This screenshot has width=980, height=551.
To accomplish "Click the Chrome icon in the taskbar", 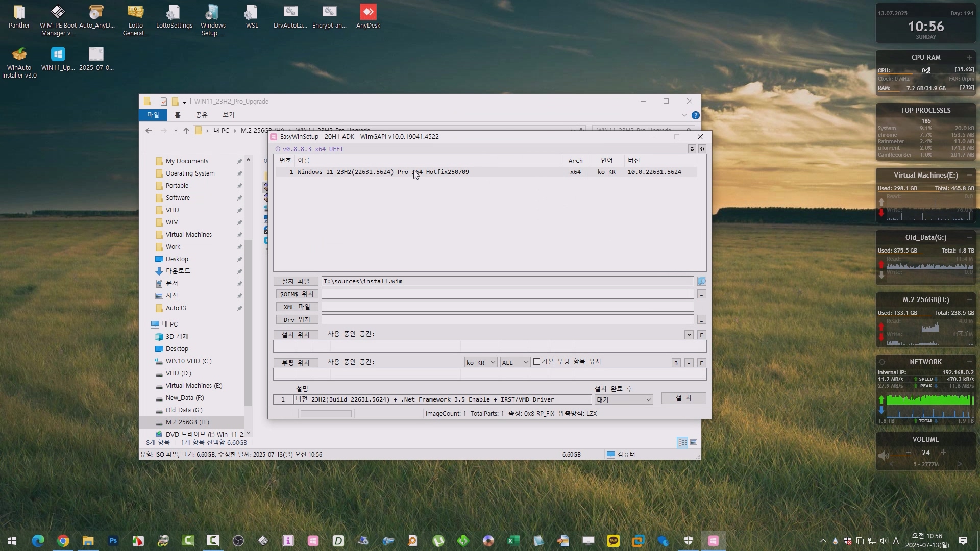I will (63, 541).
